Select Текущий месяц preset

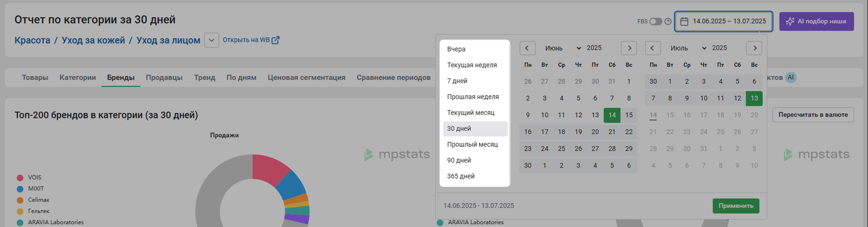pyautogui.click(x=475, y=113)
